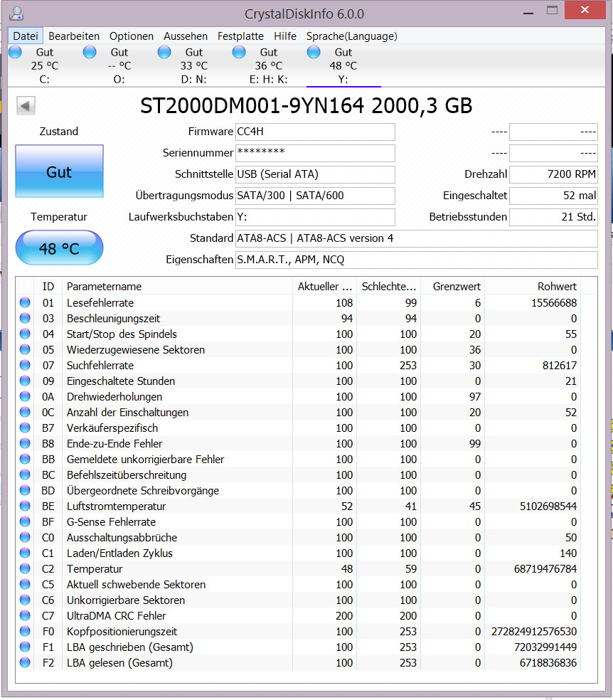Click the 48 °C temperature button
This screenshot has width=613, height=700.
(x=59, y=248)
